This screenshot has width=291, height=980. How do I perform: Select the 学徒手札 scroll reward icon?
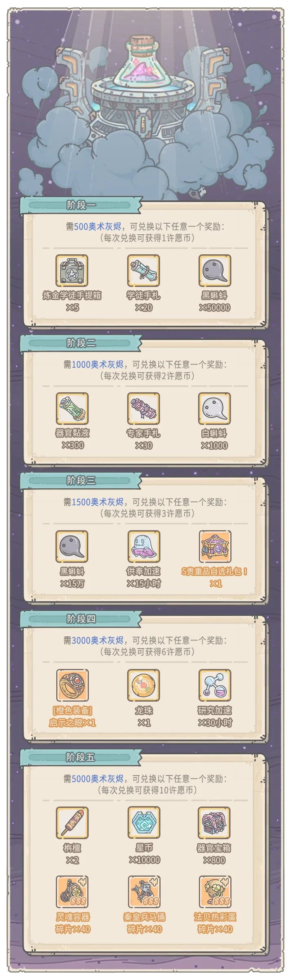(x=143, y=271)
